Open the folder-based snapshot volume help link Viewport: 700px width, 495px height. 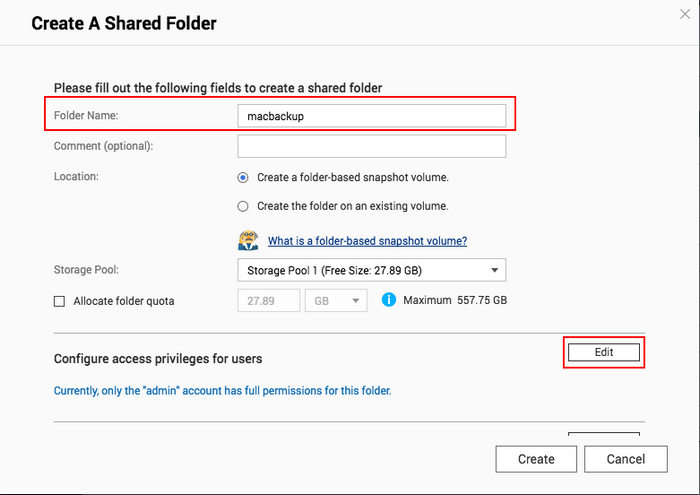click(367, 241)
